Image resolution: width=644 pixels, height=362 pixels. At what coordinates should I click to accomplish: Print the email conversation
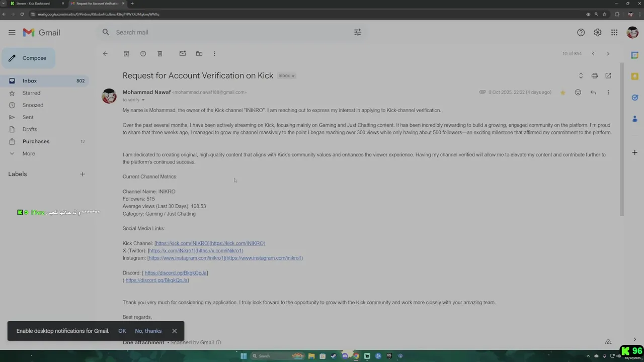click(x=595, y=76)
